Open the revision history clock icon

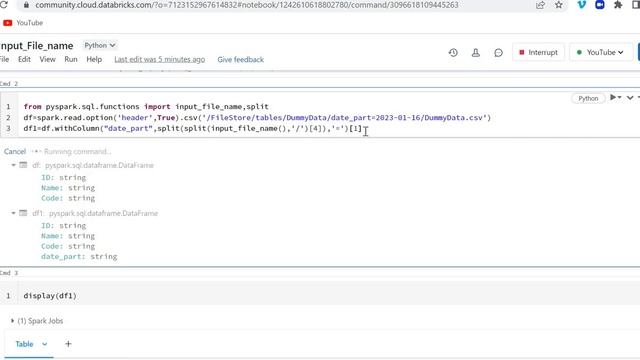[x=453, y=53]
